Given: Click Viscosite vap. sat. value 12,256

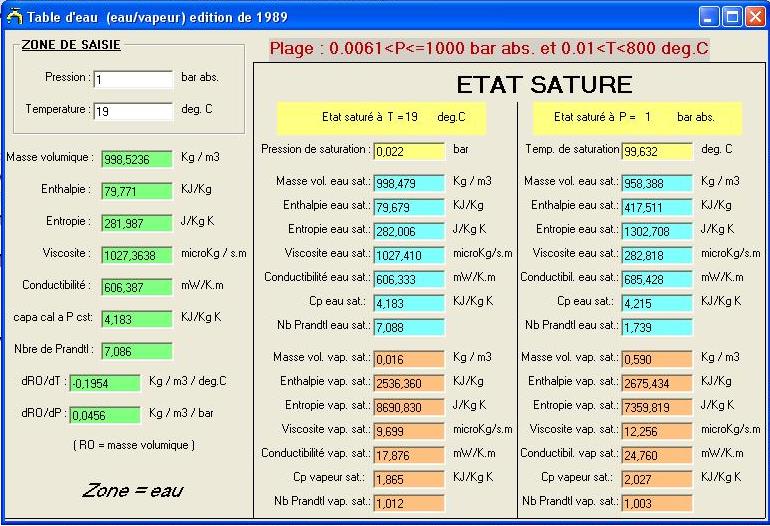Looking at the screenshot, I should pyautogui.click(x=657, y=431).
